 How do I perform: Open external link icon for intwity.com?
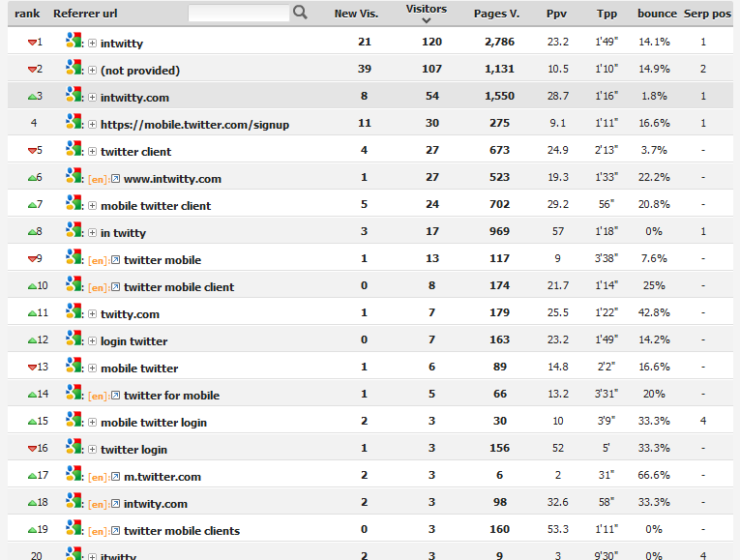pyautogui.click(x=116, y=504)
